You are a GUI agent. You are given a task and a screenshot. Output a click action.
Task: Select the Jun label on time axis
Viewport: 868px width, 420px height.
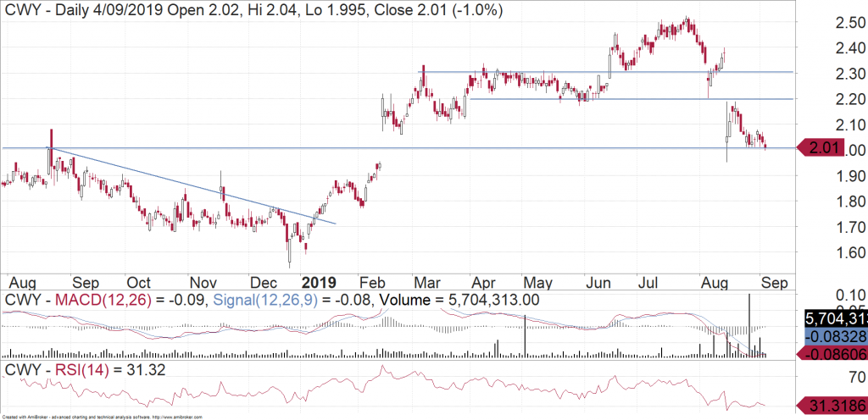click(599, 282)
